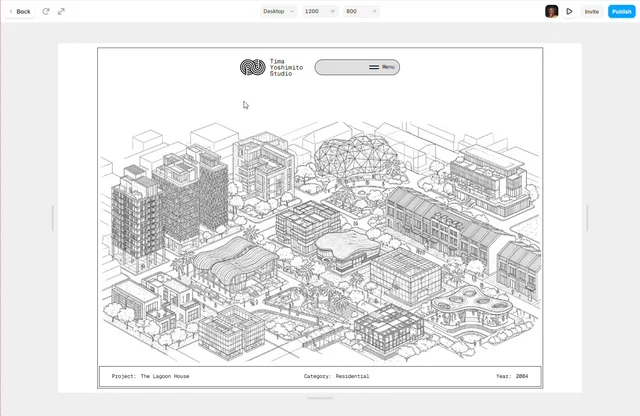The width and height of the screenshot is (640, 416).
Task: Edit the 1200 width field
Action: [320, 11]
